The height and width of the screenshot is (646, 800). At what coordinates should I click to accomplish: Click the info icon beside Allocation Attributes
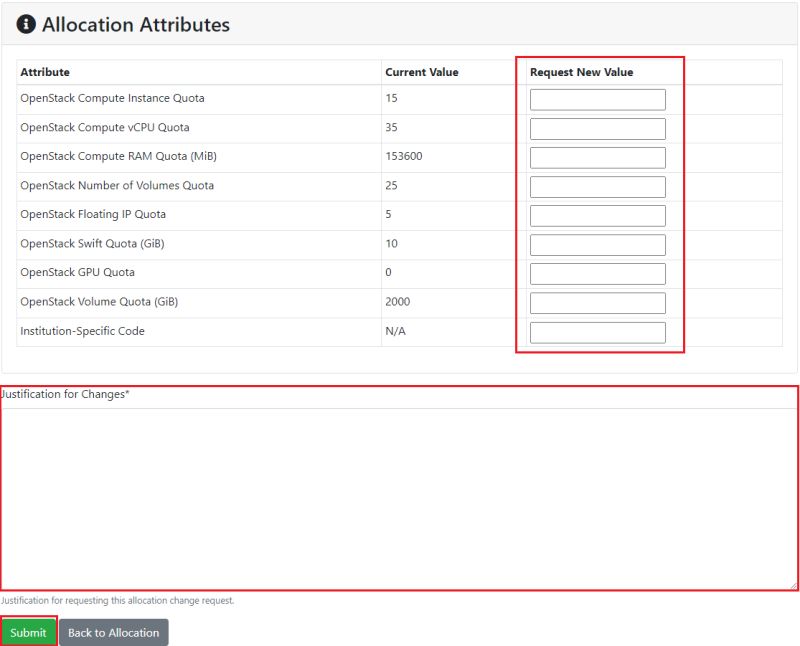[x=24, y=24]
